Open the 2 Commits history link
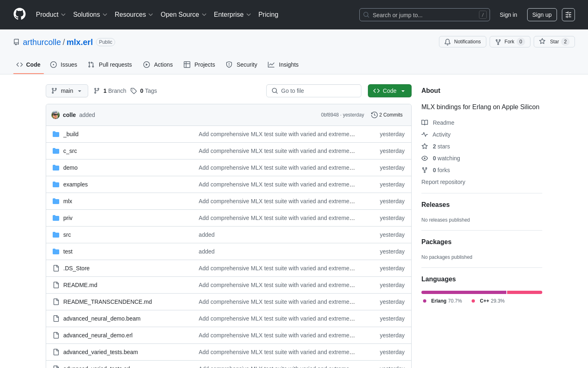Image resolution: width=588 pixels, height=368 pixels. [387, 115]
